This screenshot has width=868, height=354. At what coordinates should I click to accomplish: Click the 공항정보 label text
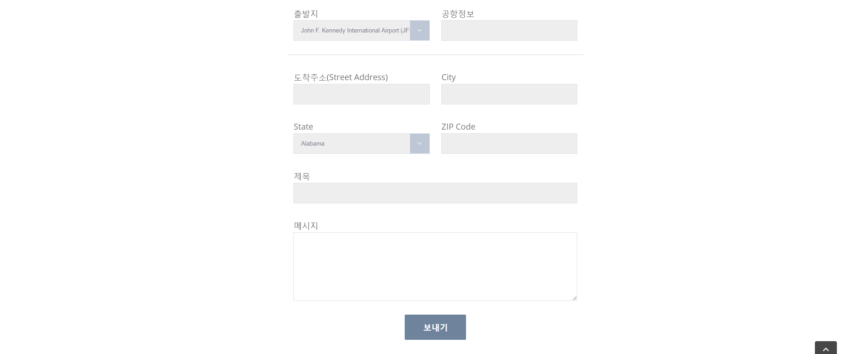tap(457, 14)
